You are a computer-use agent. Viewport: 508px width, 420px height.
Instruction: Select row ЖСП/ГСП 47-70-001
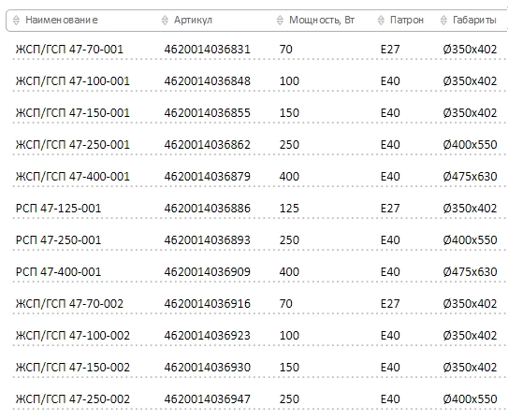pos(259,50)
